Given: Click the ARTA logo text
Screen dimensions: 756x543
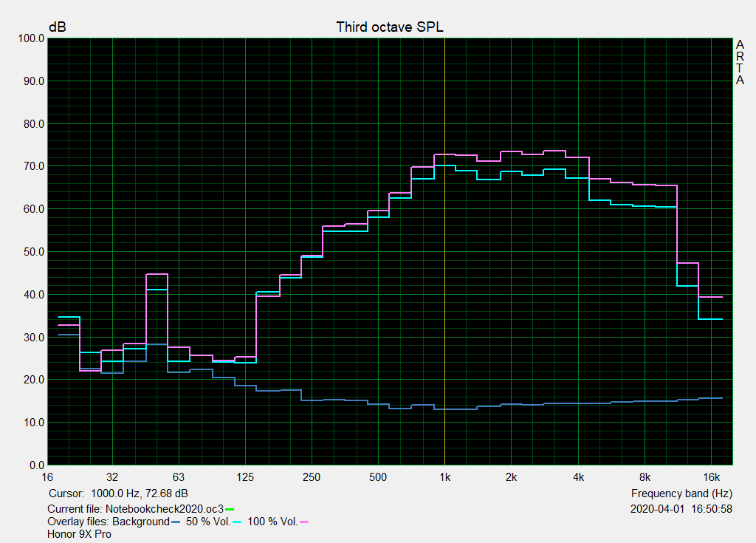Looking at the screenshot, I should pos(740,62).
